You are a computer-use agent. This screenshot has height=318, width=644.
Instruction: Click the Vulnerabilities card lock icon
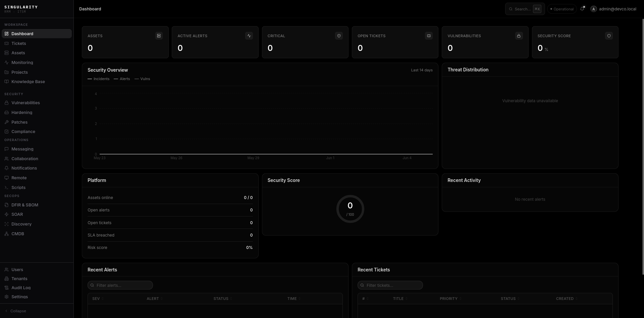click(519, 36)
